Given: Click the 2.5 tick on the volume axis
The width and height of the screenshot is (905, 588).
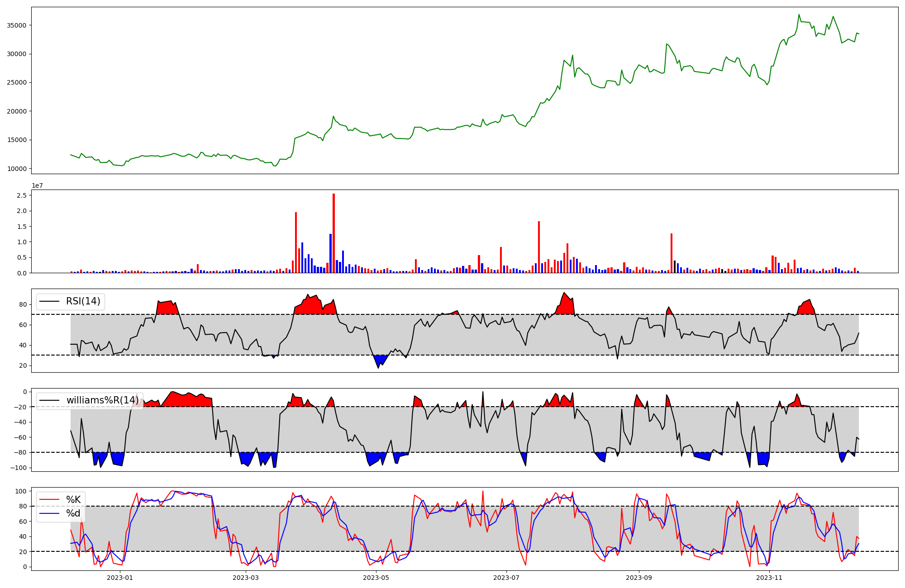Looking at the screenshot, I should click(x=21, y=195).
